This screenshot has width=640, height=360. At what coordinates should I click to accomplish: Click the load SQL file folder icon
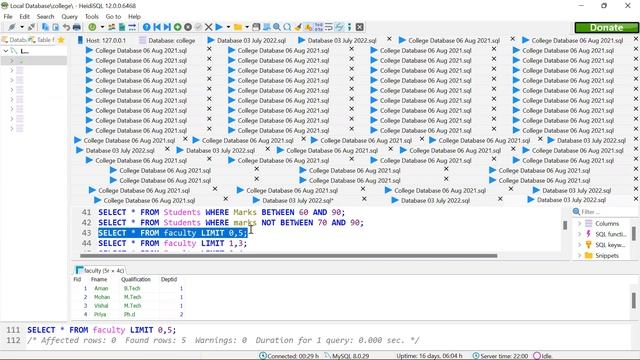tap(238, 27)
